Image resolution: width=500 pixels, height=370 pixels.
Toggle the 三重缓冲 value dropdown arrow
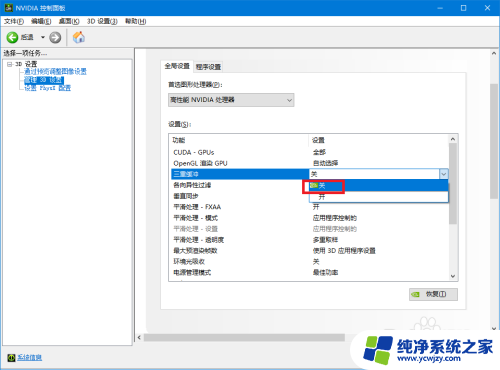point(444,174)
